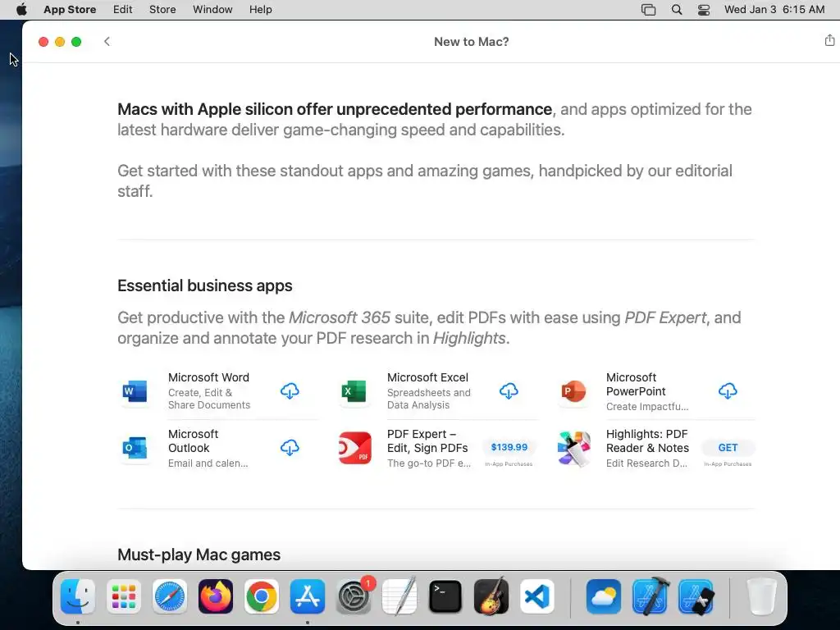Share this New to Mac page

(x=829, y=40)
